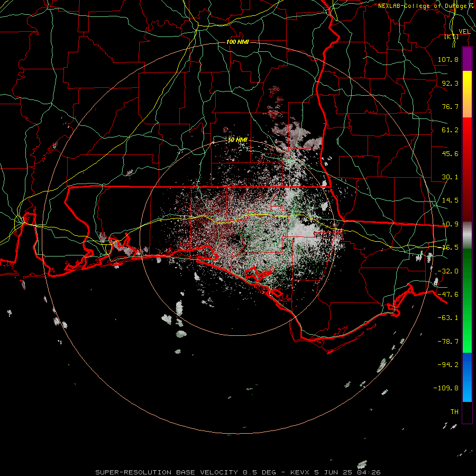
Task: Click the "NEXLAB-College of DuPage" header text
Action: coord(422,6)
